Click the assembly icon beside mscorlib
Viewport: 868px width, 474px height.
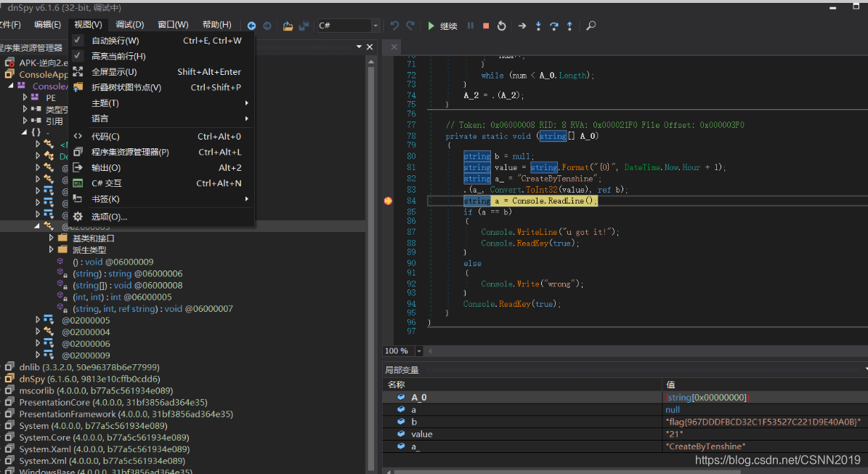pyautogui.click(x=9, y=390)
